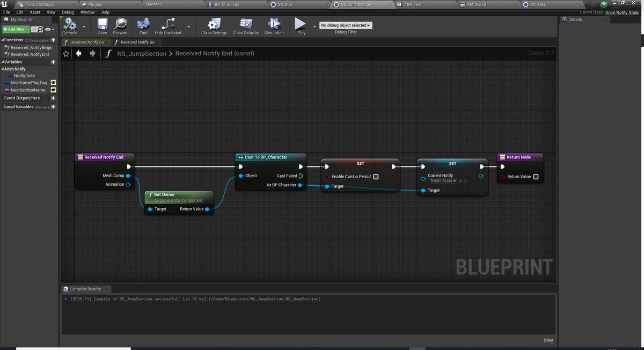
Task: Check Return Value checkbox on Return Node
Action: pyautogui.click(x=536, y=177)
